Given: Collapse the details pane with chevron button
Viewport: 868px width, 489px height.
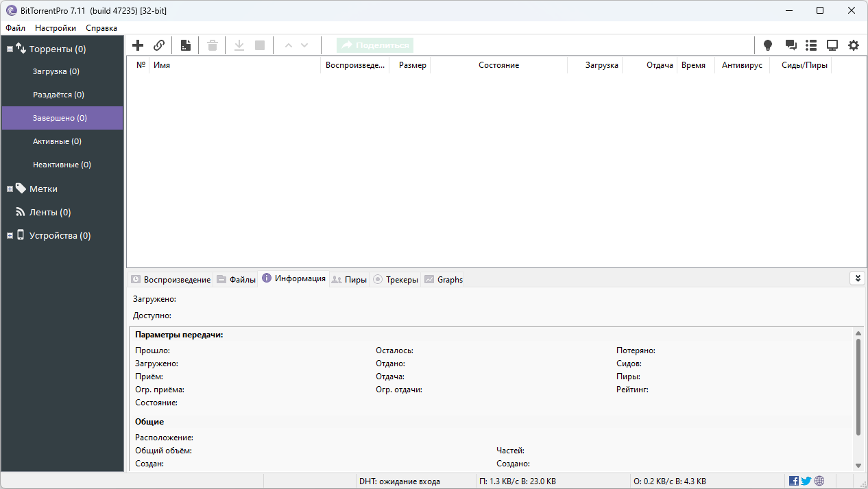Looking at the screenshot, I should point(857,278).
